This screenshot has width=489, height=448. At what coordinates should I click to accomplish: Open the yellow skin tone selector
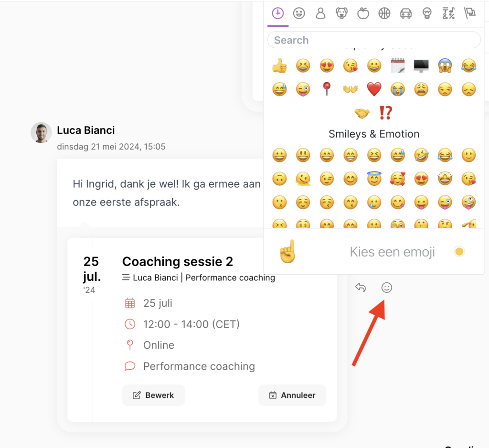tap(459, 251)
